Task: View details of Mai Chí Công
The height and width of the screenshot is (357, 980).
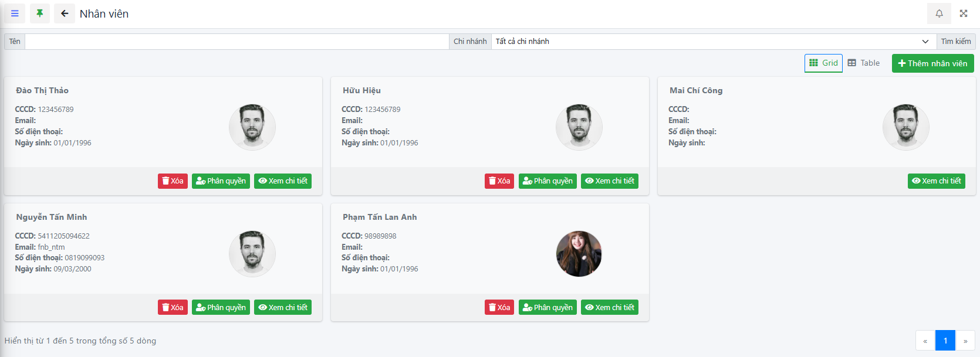Action: point(937,181)
